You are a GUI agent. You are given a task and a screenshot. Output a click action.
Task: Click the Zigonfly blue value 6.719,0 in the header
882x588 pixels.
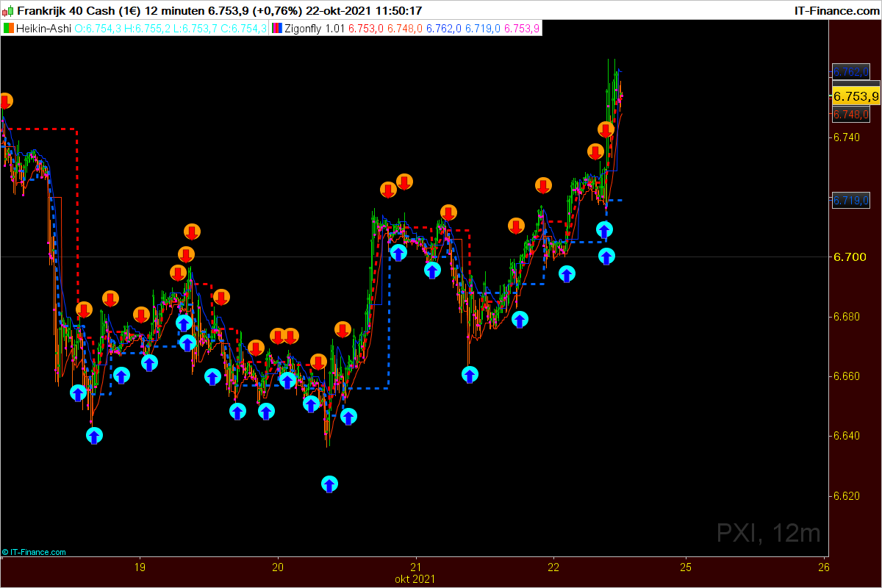[x=483, y=29]
